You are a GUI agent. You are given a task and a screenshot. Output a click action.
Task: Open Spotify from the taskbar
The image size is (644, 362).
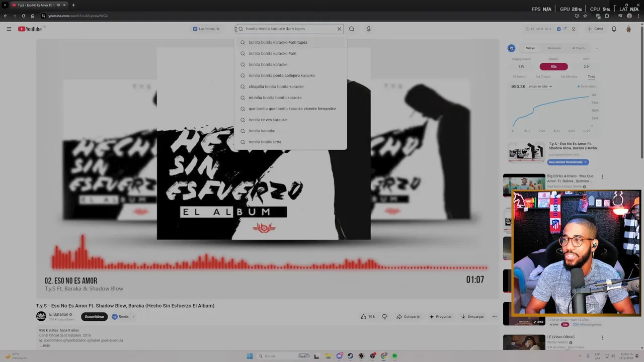point(395,356)
